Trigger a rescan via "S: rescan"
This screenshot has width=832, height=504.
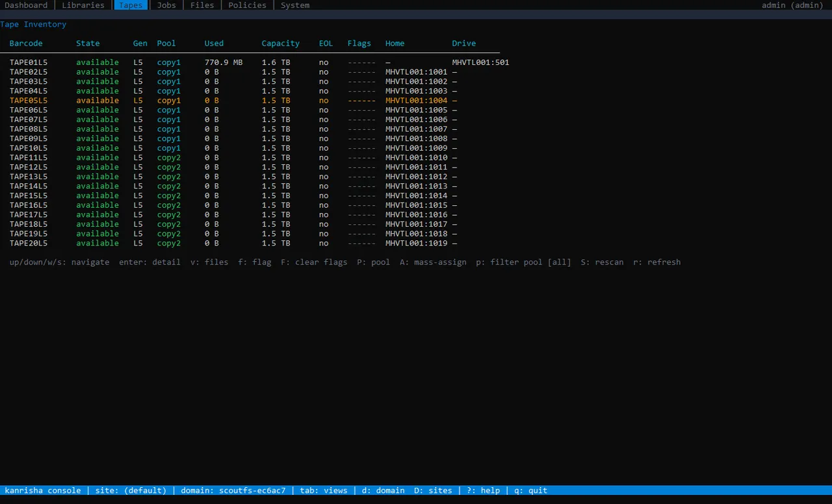click(x=601, y=262)
